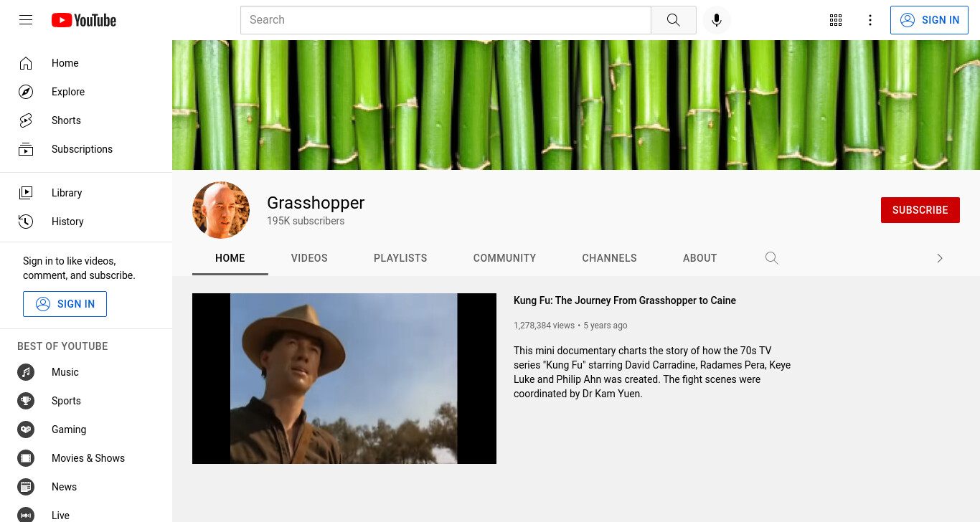Click the Home icon in sidebar
The width and height of the screenshot is (980, 522).
(26, 63)
